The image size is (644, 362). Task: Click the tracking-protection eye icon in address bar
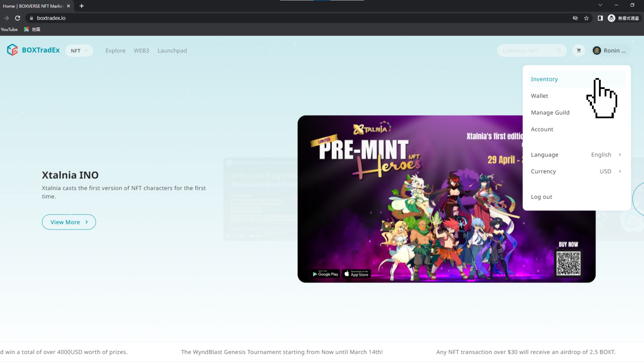click(x=575, y=18)
